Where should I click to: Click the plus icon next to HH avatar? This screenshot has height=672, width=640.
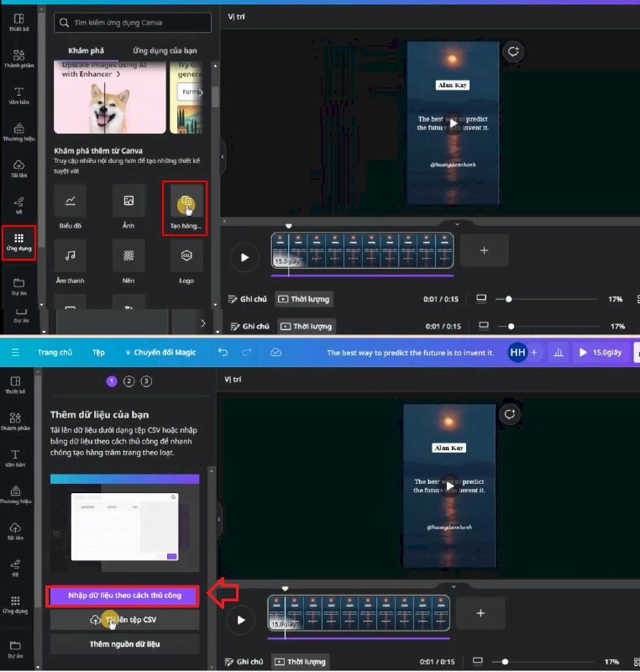[x=534, y=352]
